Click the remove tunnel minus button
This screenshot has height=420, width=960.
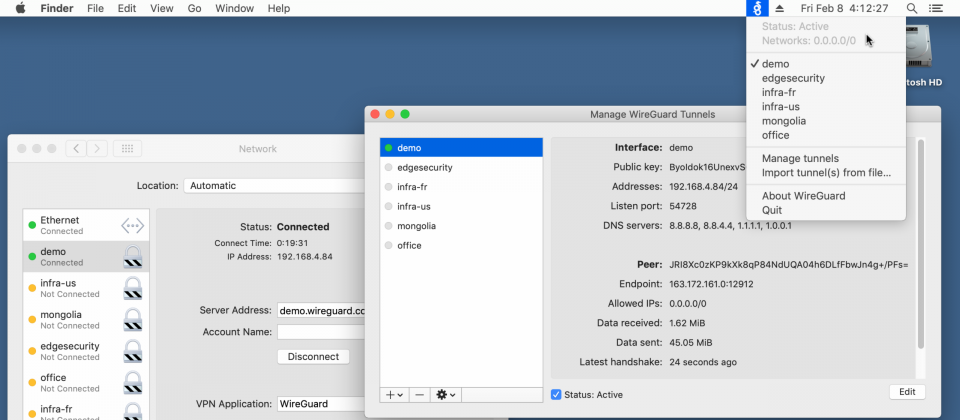point(419,395)
